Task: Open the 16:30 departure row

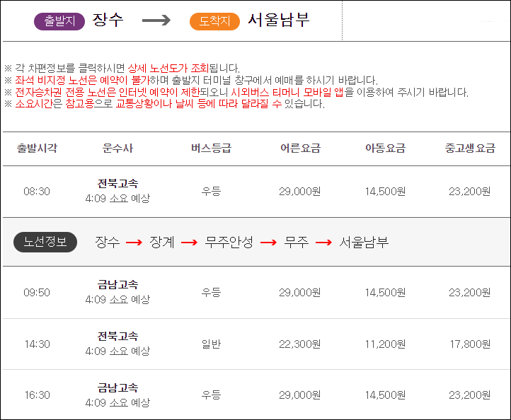Action: coord(255,395)
